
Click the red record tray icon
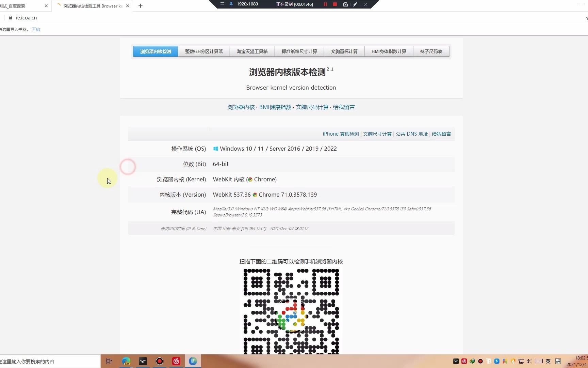480,361
